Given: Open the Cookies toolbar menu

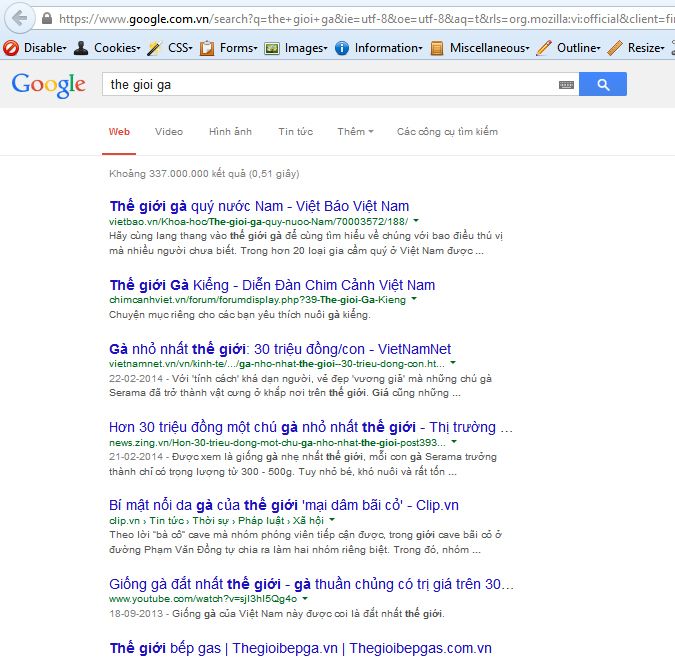Looking at the screenshot, I should (107, 48).
